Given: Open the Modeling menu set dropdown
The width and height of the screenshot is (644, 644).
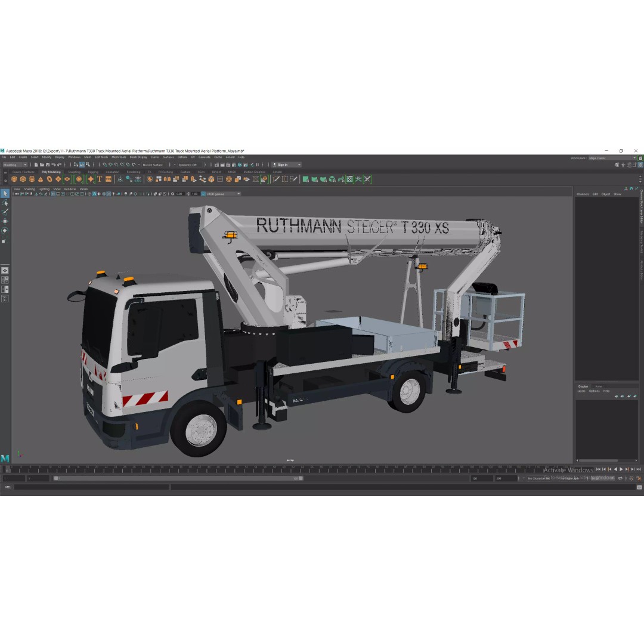Looking at the screenshot, I should [15, 165].
